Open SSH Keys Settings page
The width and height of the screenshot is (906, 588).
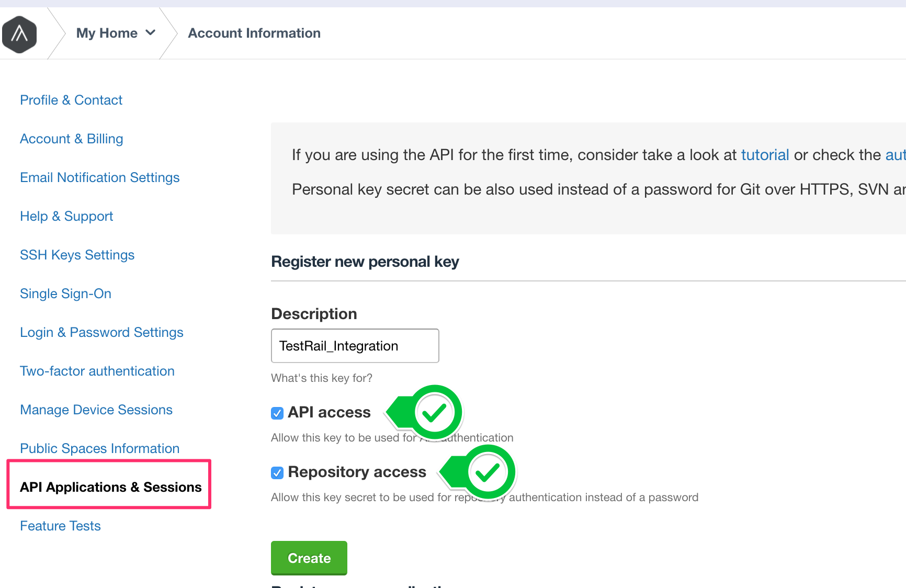point(77,255)
